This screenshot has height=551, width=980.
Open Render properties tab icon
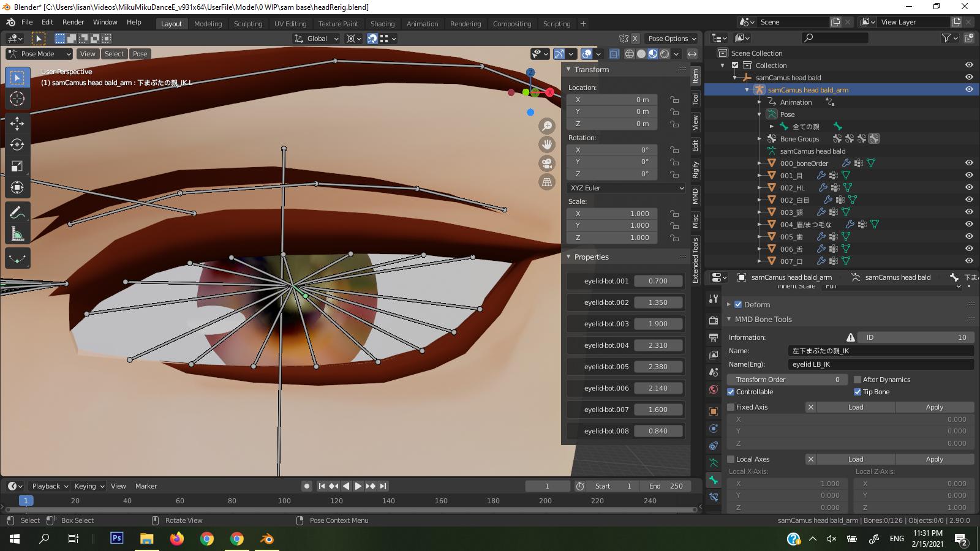(714, 321)
